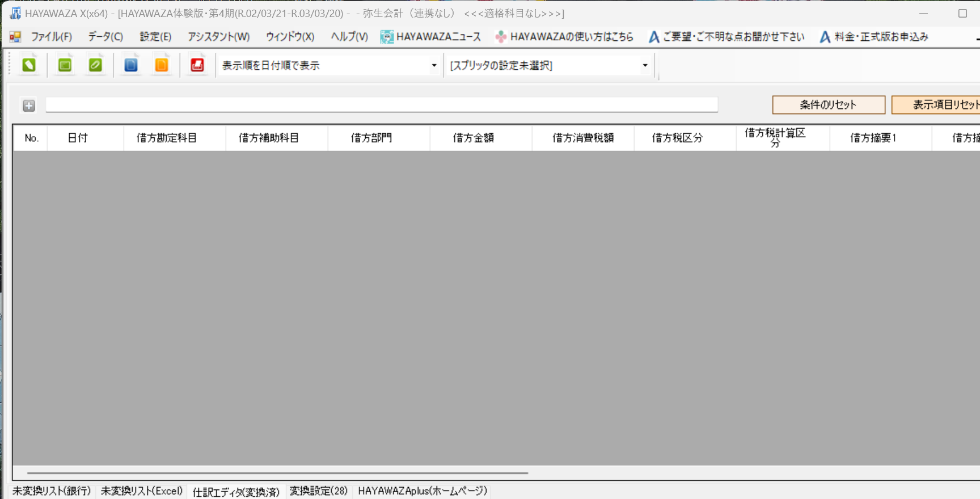Click the green window document toolbar icon

(x=65, y=65)
